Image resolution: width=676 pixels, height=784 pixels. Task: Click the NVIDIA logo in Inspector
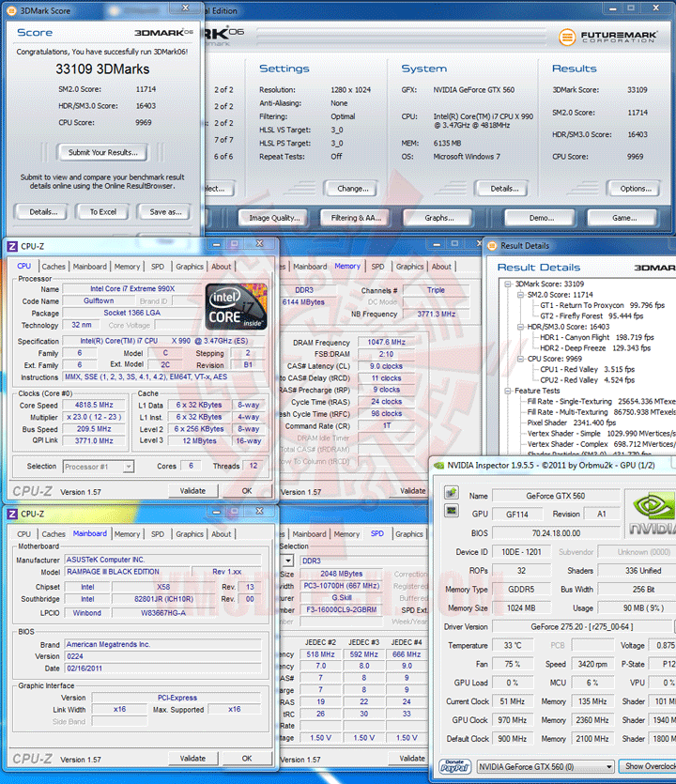point(653,513)
